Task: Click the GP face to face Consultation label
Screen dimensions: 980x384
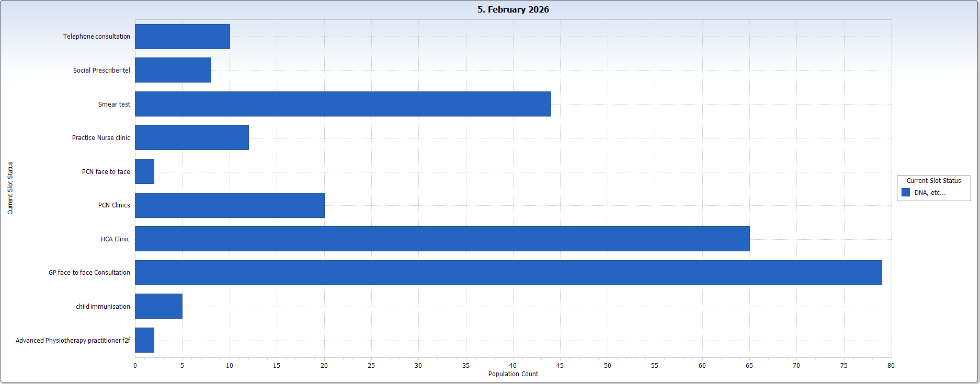Action: [89, 273]
